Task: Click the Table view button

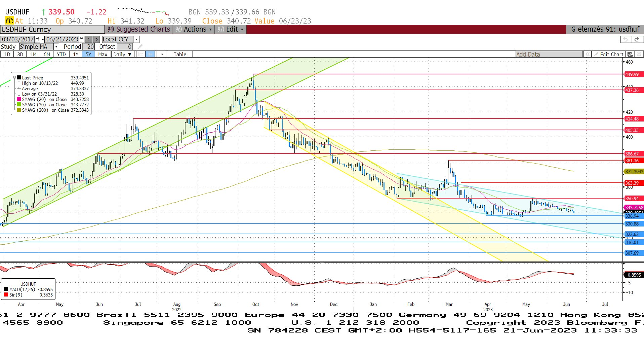Action: tap(180, 54)
